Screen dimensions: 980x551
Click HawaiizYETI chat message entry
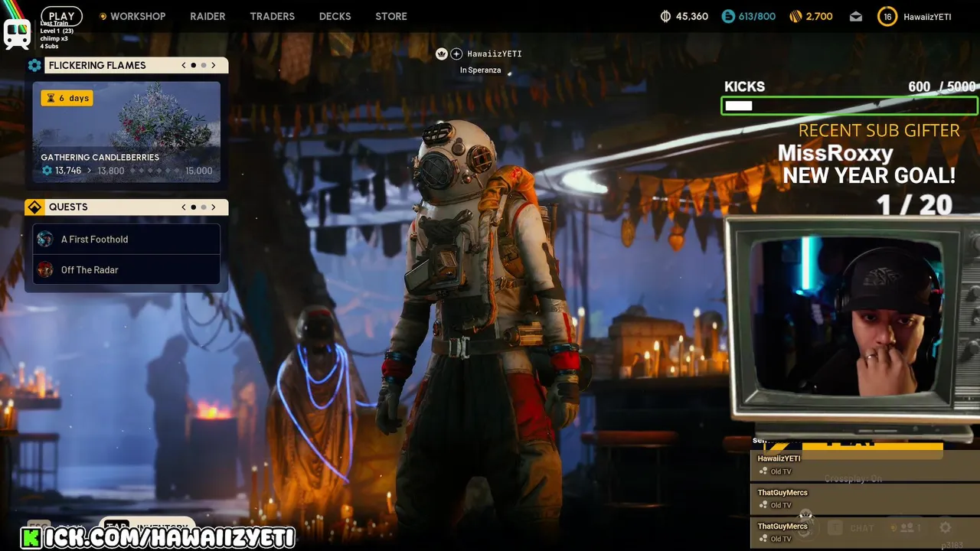[865, 465]
